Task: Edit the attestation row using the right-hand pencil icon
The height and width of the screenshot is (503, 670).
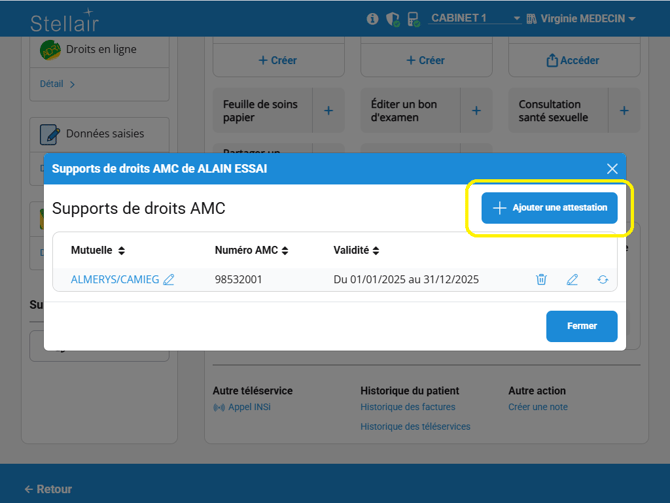Action: tap(572, 280)
